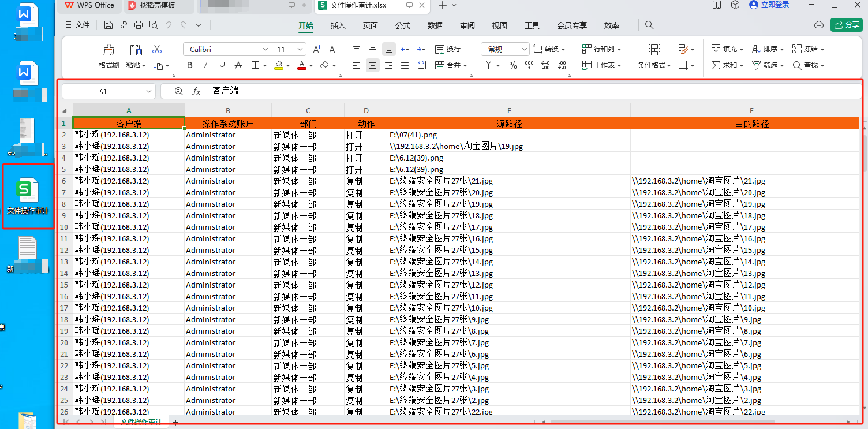
Task: Click the distributed alignment icon
Action: pyautogui.click(x=421, y=65)
